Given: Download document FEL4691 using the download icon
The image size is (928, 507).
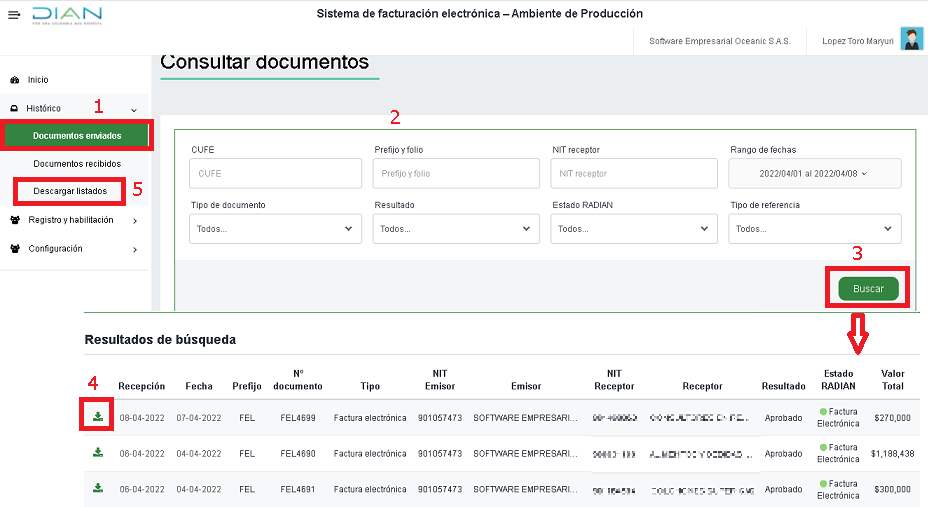Looking at the screenshot, I should pyautogui.click(x=97, y=488).
